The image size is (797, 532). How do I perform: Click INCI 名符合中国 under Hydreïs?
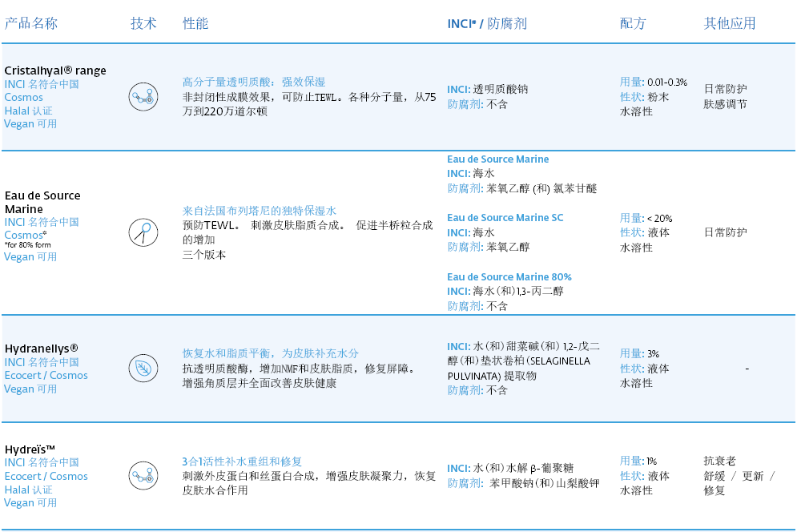(x=42, y=462)
